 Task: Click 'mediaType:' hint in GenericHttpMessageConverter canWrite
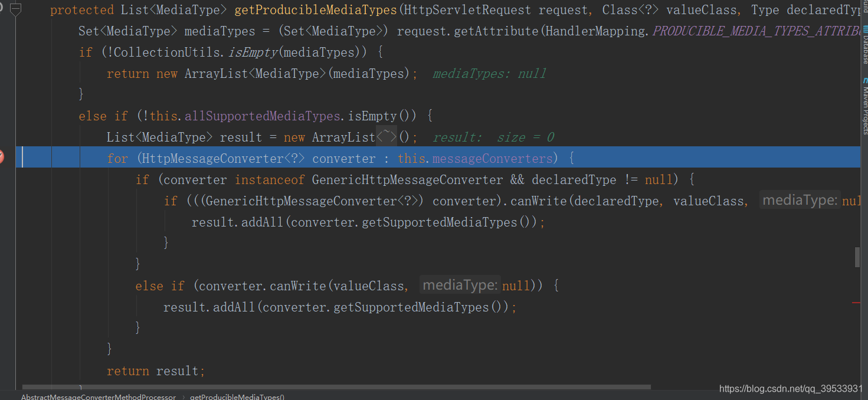[x=800, y=201]
